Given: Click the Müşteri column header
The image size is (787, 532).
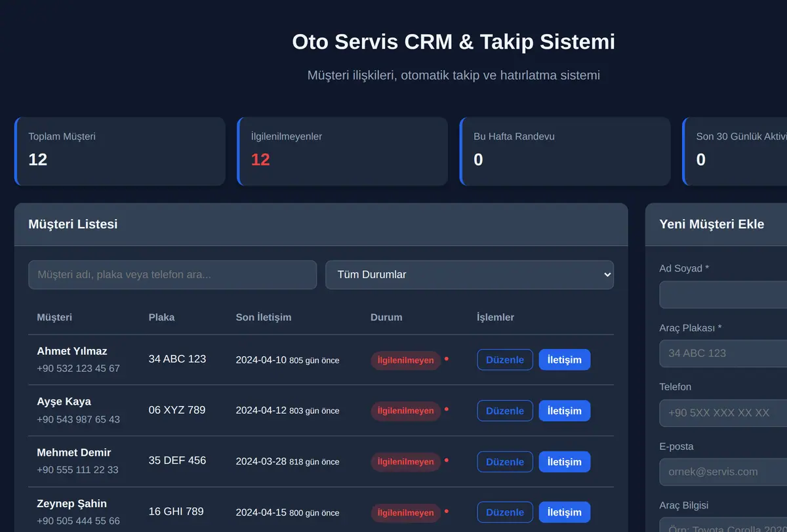Looking at the screenshot, I should pyautogui.click(x=54, y=317).
